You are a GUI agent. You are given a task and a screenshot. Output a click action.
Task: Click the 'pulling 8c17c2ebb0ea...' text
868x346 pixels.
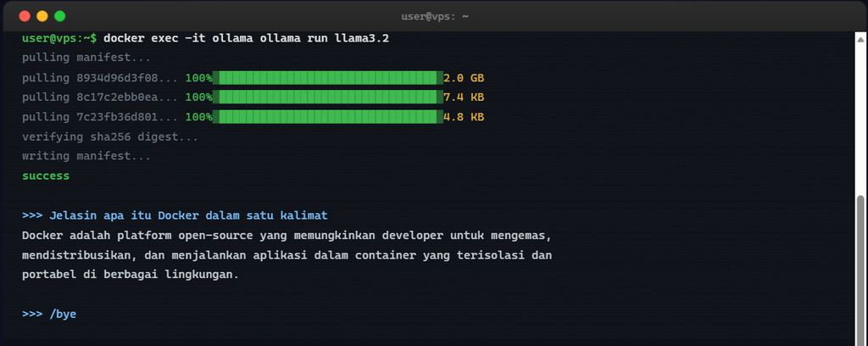(x=100, y=98)
